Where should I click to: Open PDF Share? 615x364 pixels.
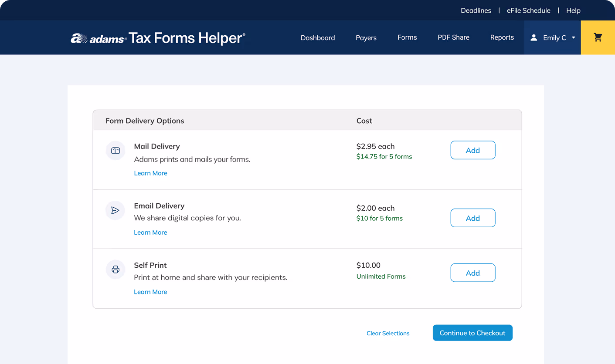click(x=453, y=37)
